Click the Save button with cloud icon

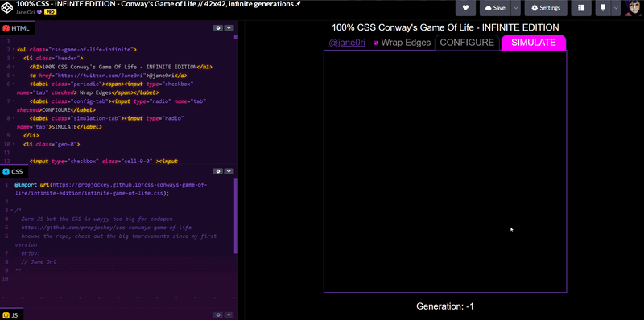495,8
